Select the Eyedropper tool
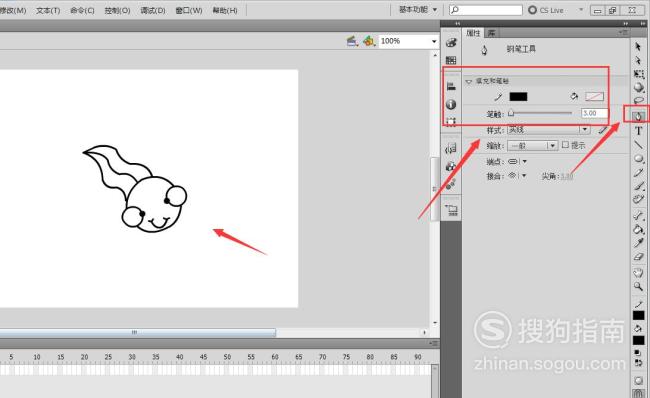 point(638,243)
